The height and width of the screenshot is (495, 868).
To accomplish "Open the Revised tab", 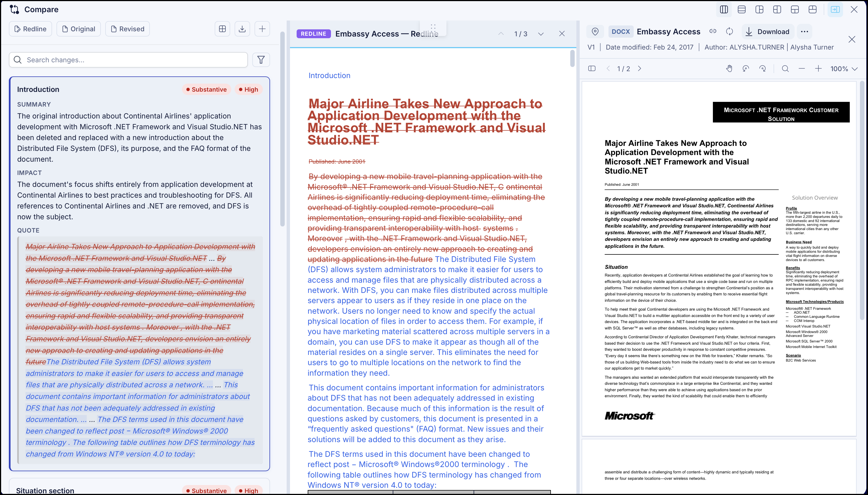I will tap(128, 29).
